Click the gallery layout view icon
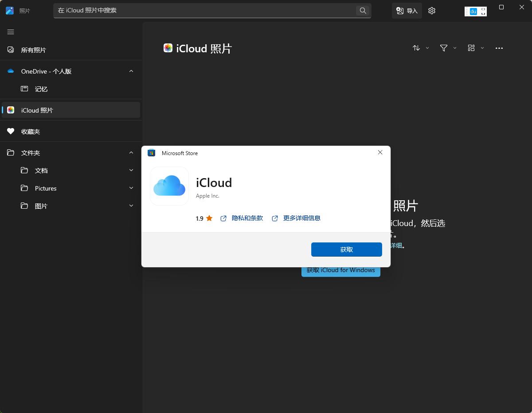Viewport: 532px width, 413px height. click(x=472, y=48)
